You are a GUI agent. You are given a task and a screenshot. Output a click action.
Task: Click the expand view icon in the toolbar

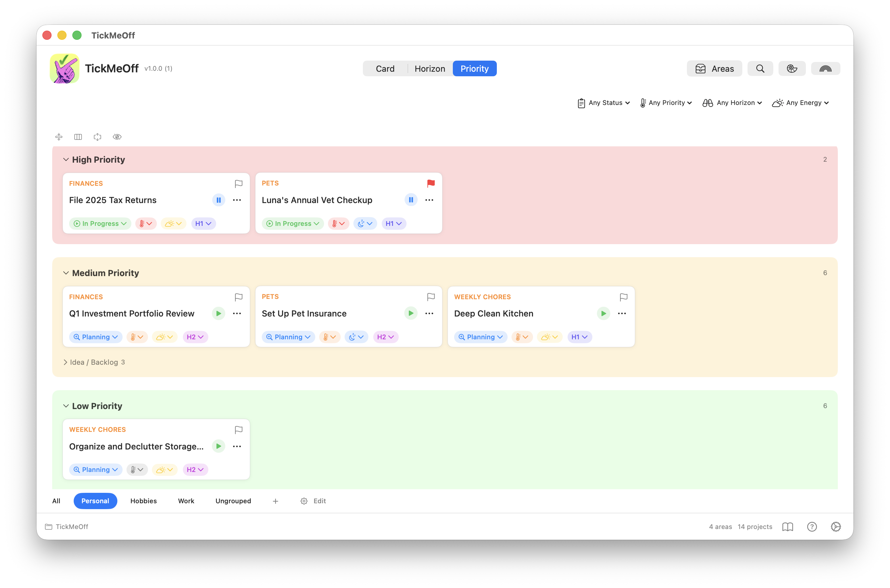(97, 137)
